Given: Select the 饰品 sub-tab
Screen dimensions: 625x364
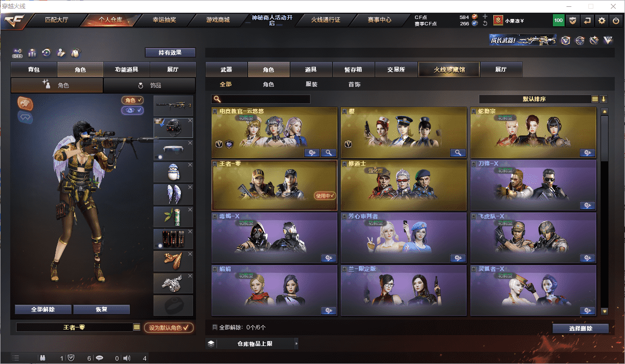Looking at the screenshot, I should [x=150, y=85].
